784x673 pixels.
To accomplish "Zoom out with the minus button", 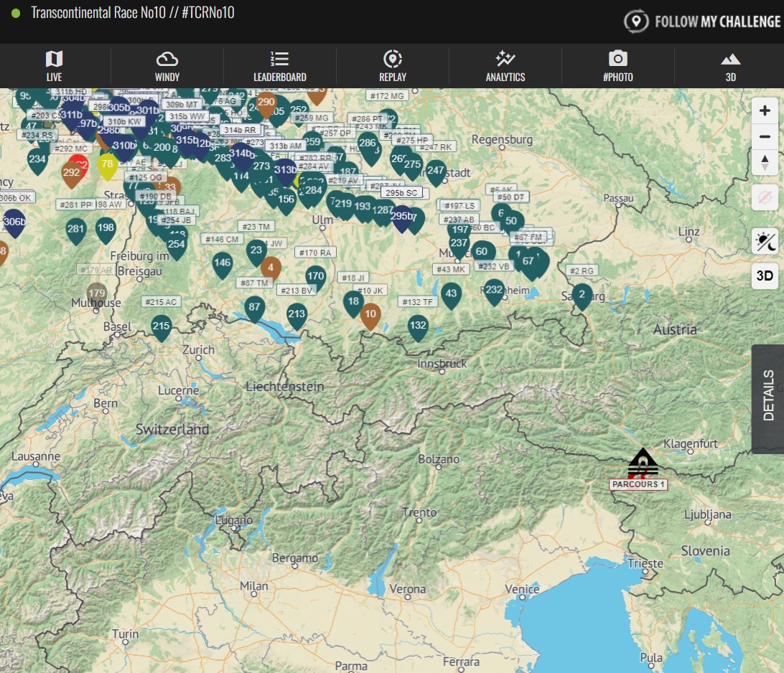I will tap(765, 136).
